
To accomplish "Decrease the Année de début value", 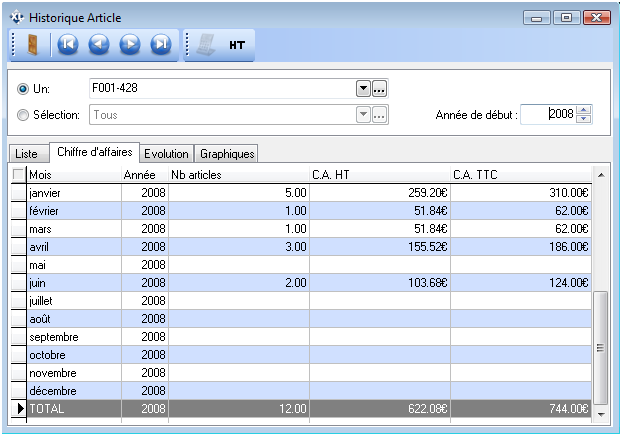I will [585, 119].
